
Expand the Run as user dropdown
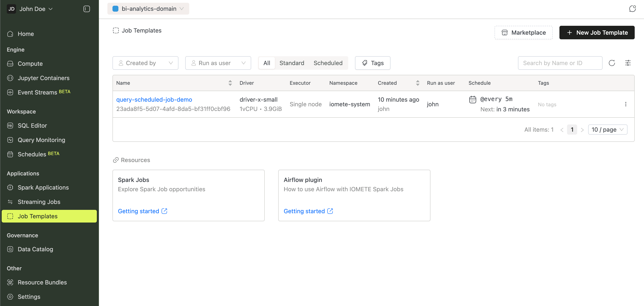218,63
